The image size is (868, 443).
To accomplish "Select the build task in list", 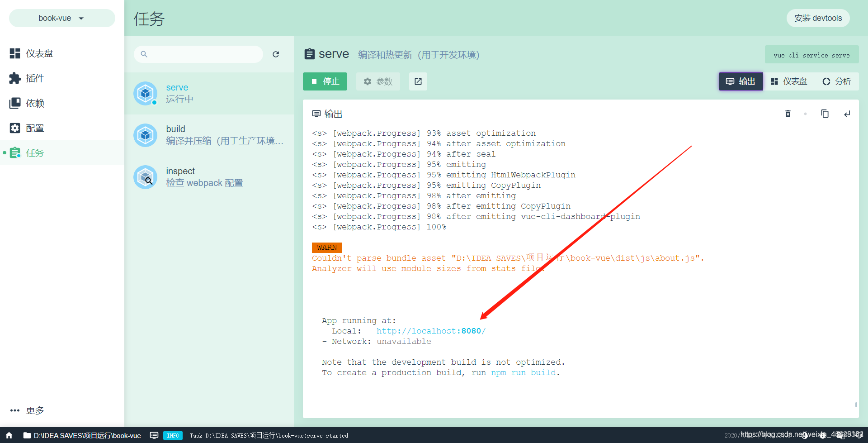I will point(209,135).
